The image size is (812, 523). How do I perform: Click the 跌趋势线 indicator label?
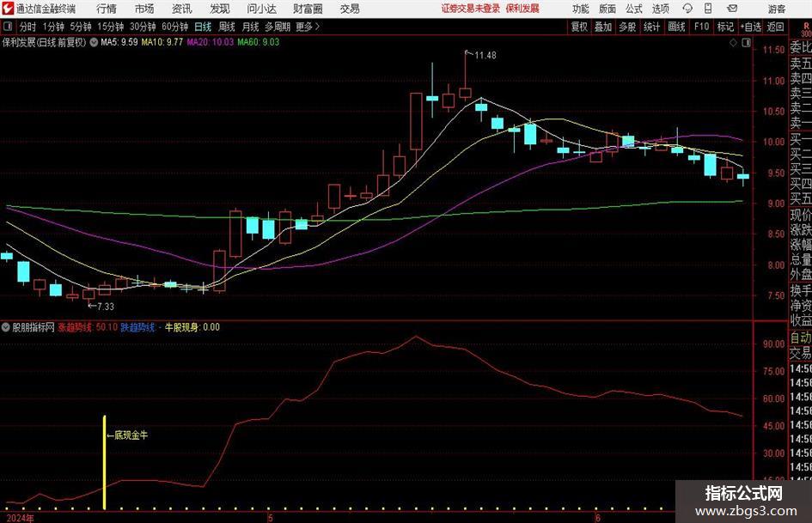click(137, 327)
